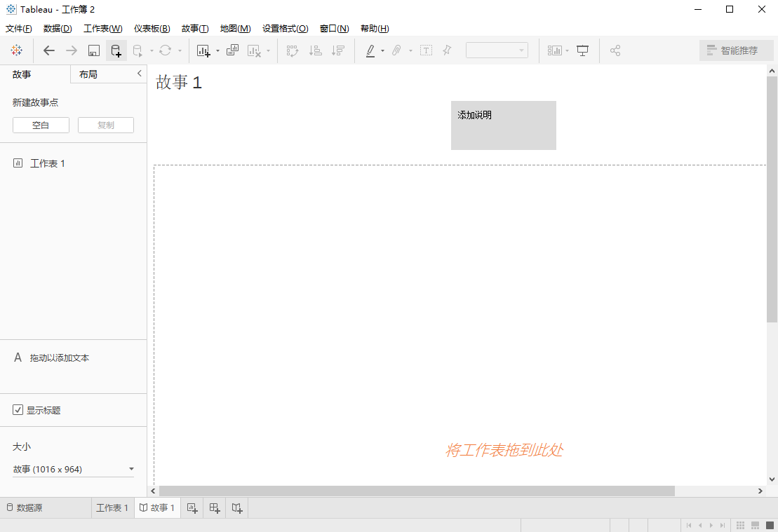The image size is (778, 532).
Task: Click the 空白 new story point button
Action: coord(40,125)
